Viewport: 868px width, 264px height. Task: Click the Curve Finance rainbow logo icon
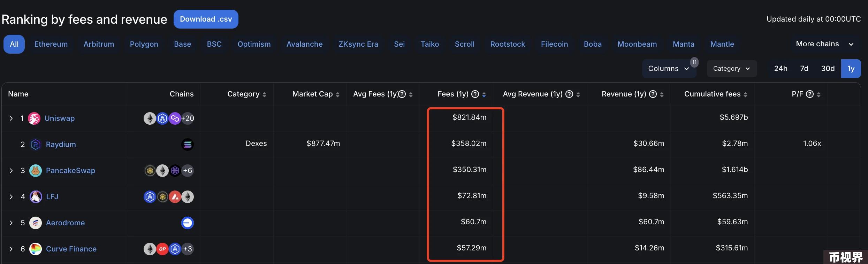click(x=36, y=249)
